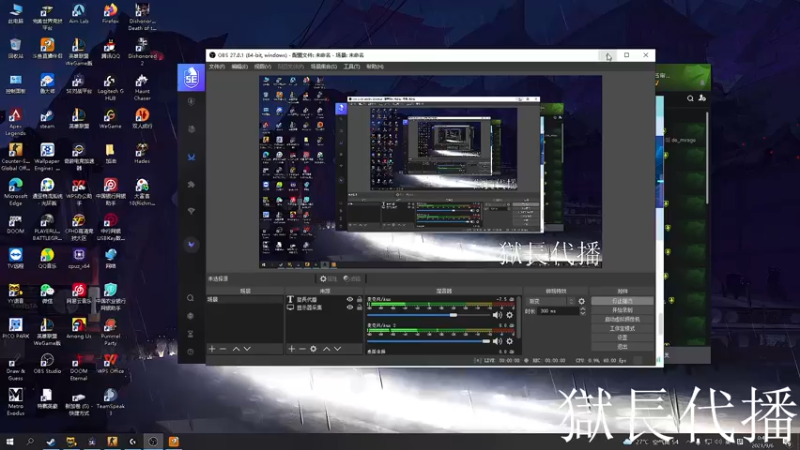Move scene up in Scenes panel
Image resolution: width=800 pixels, height=450 pixels.
[236, 349]
